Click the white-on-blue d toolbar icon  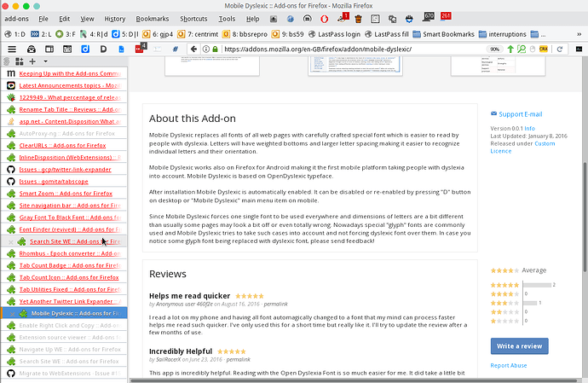click(x=85, y=49)
